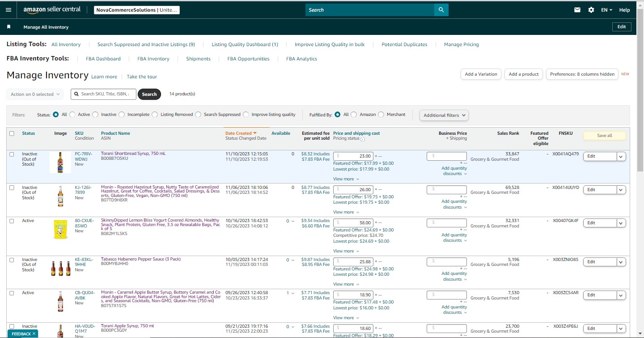Expand View more for Torani Shortbread pricing
This screenshot has width=644, height=338.
pos(346,179)
